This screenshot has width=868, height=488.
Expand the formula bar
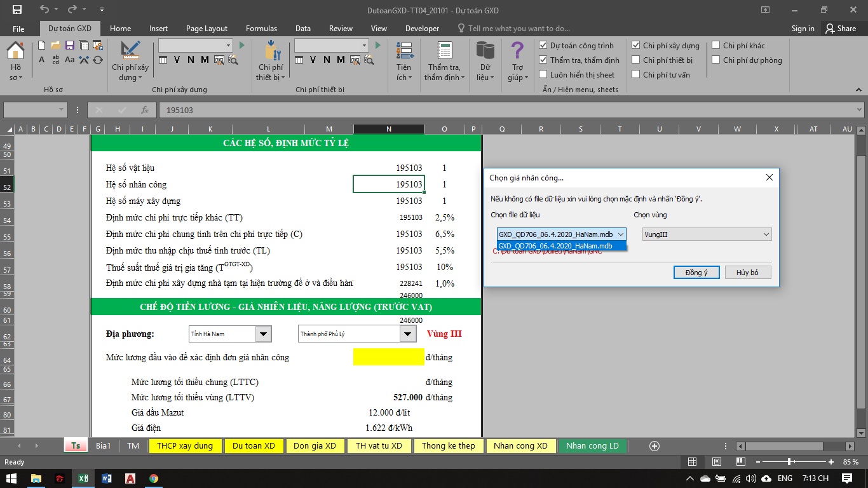coord(860,110)
